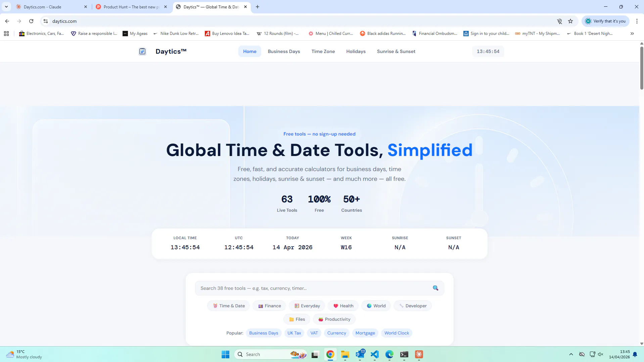This screenshot has width=644, height=362.
Task: Open popular Mortgage link
Action: coord(365,333)
